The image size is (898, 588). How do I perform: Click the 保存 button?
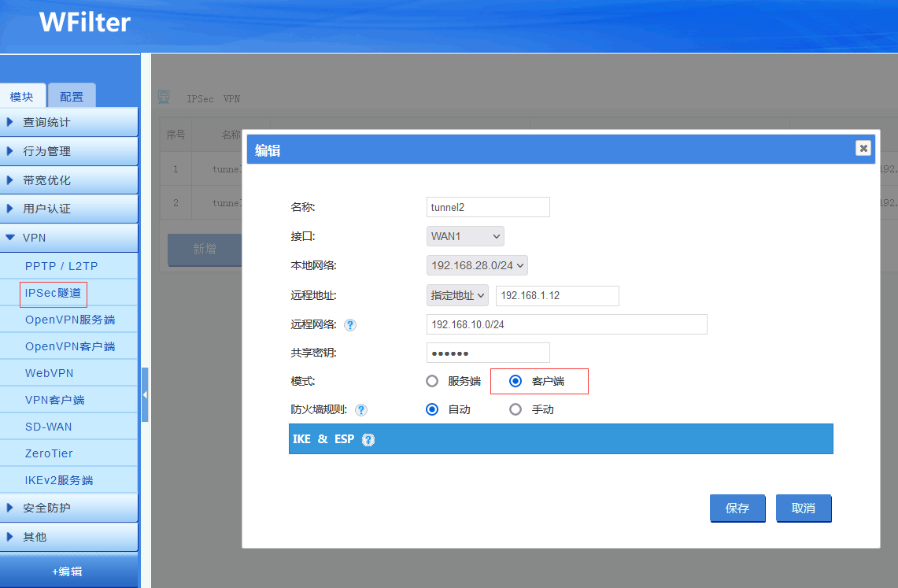pyautogui.click(x=737, y=508)
